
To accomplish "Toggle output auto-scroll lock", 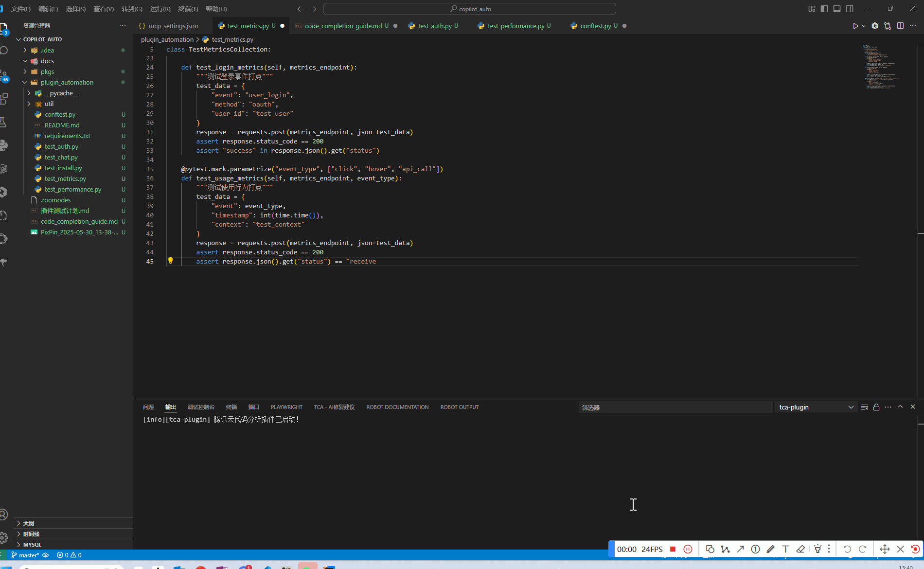I will [876, 407].
